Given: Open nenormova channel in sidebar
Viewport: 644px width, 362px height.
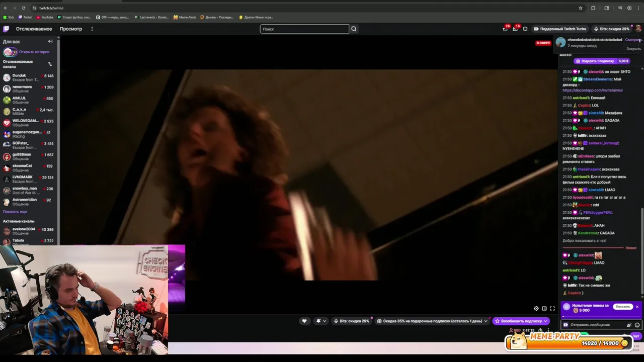Looking at the screenshot, I should point(29,89).
